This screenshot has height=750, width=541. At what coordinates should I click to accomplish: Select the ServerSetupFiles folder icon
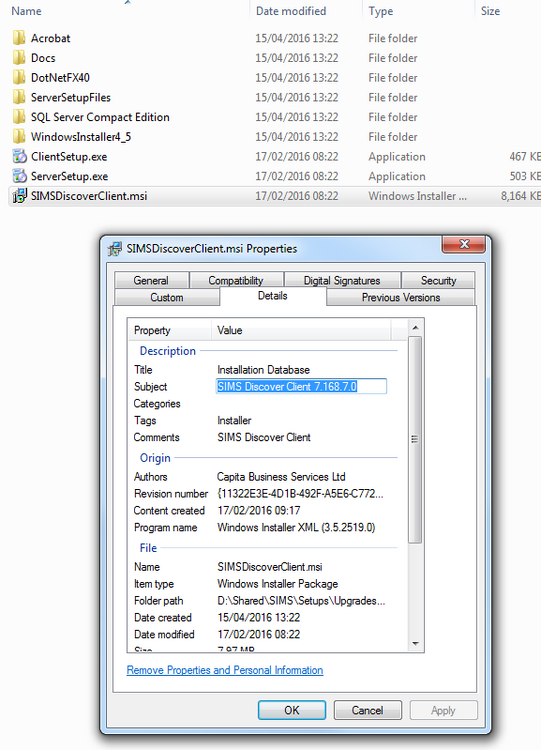19,97
